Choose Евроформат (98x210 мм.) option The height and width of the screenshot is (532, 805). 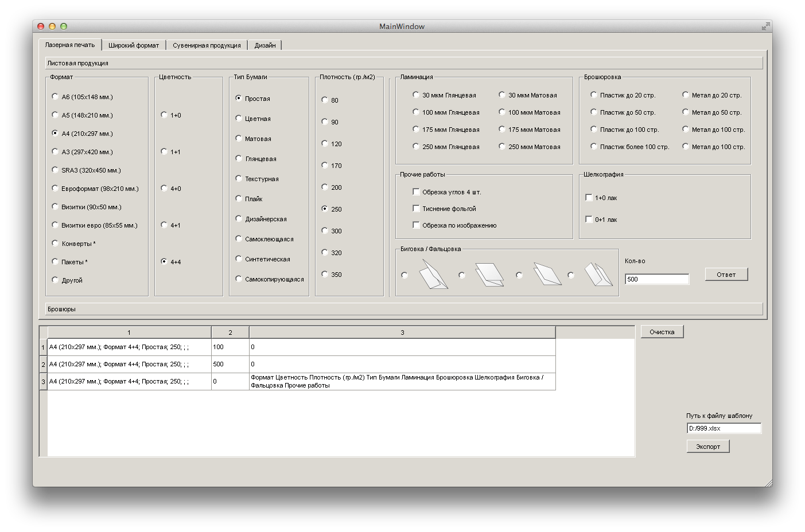(x=95, y=189)
